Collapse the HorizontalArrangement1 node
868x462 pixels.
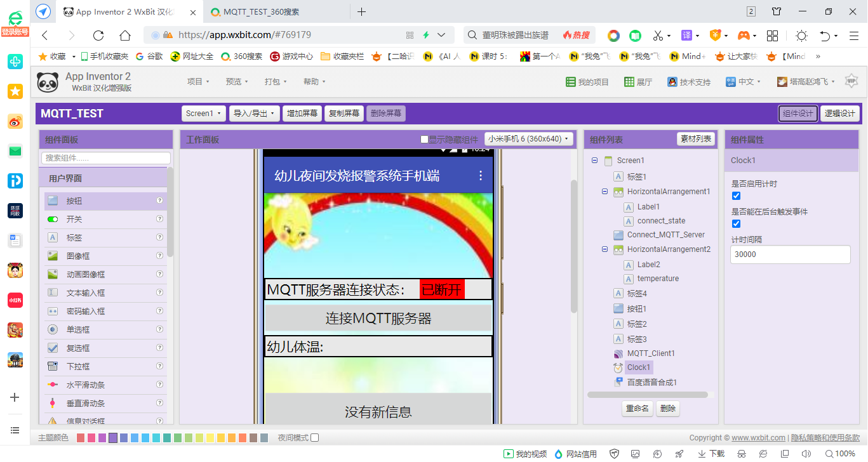pos(604,192)
